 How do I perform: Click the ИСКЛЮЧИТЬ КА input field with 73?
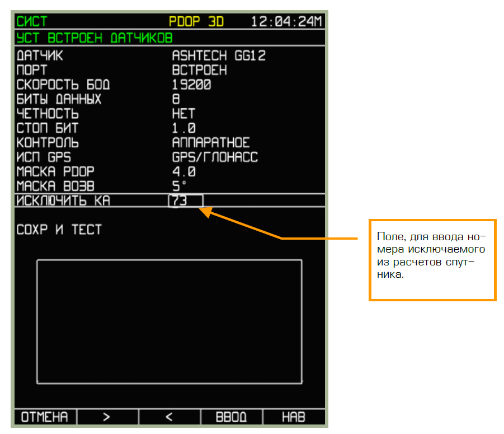[x=185, y=200]
